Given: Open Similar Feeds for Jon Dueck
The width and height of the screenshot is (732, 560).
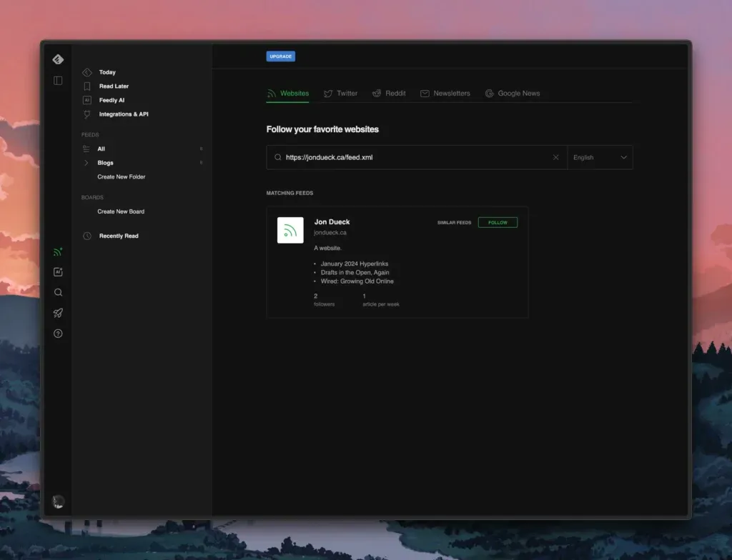Looking at the screenshot, I should (454, 223).
